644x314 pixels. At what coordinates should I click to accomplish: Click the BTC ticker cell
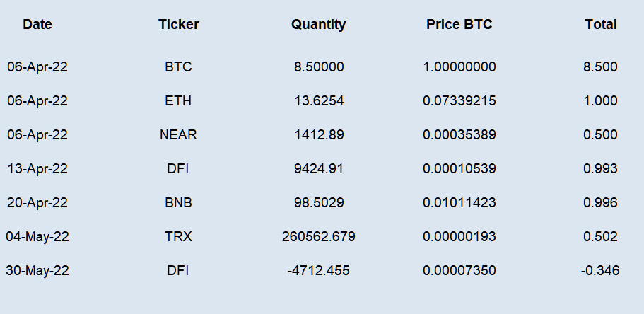click(179, 67)
